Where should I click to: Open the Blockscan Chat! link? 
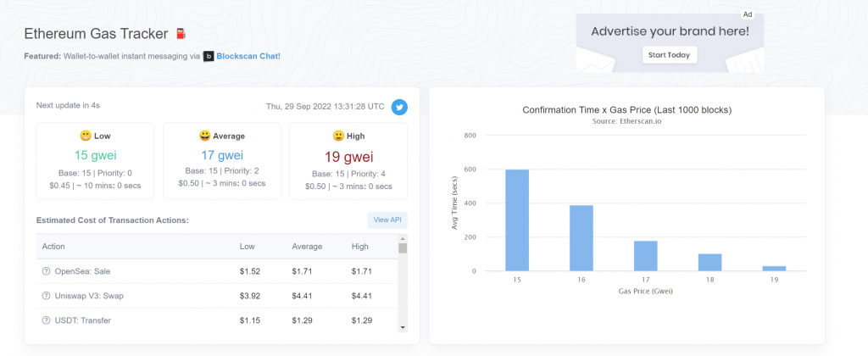pyautogui.click(x=248, y=57)
